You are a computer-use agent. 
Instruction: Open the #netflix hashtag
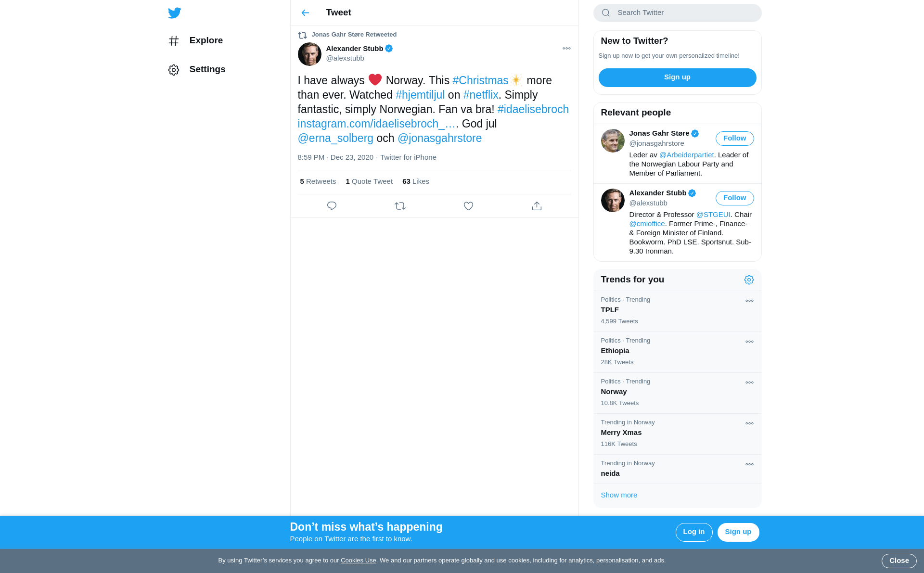(480, 95)
